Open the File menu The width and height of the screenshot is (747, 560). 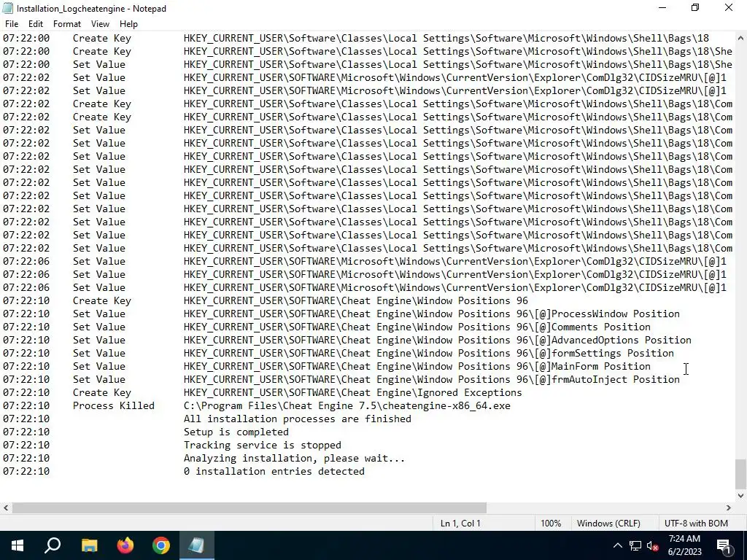click(x=12, y=24)
